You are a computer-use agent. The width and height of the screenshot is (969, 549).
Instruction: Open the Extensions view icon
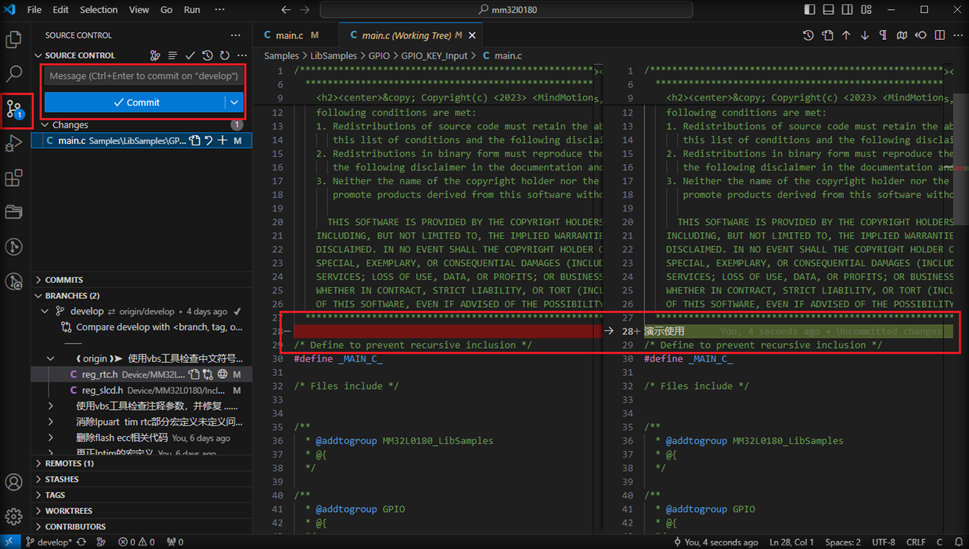[x=14, y=179]
